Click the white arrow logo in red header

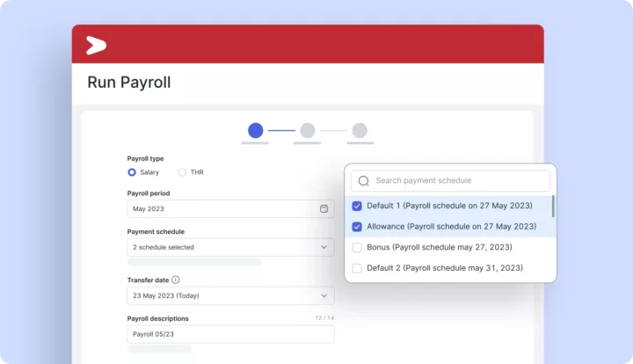tap(96, 46)
